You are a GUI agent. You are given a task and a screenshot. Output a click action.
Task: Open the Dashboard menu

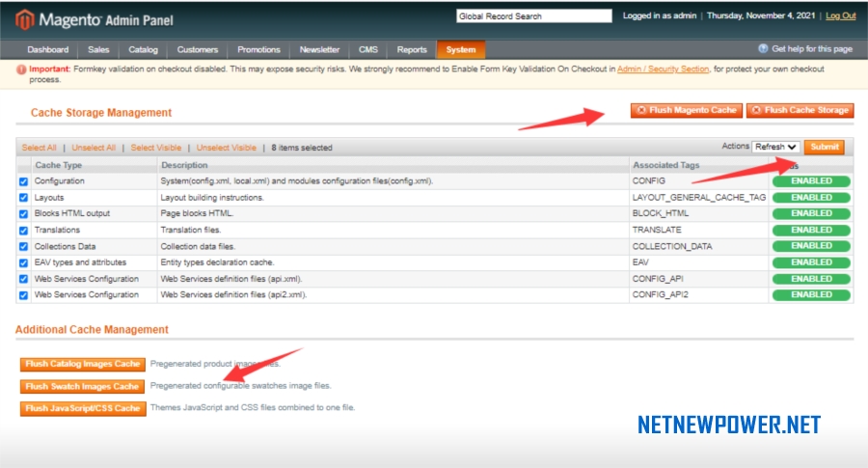48,49
